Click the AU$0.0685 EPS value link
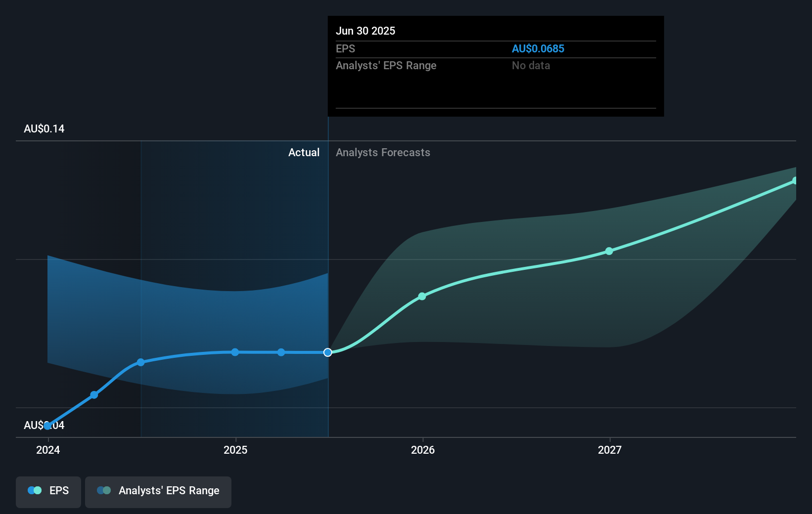Screen dimensions: 812x514 coord(539,48)
